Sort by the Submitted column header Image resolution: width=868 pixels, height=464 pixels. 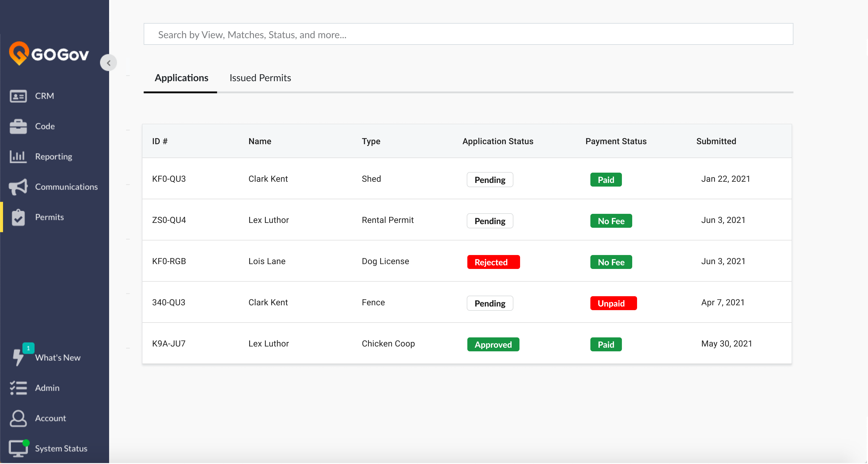pos(716,141)
